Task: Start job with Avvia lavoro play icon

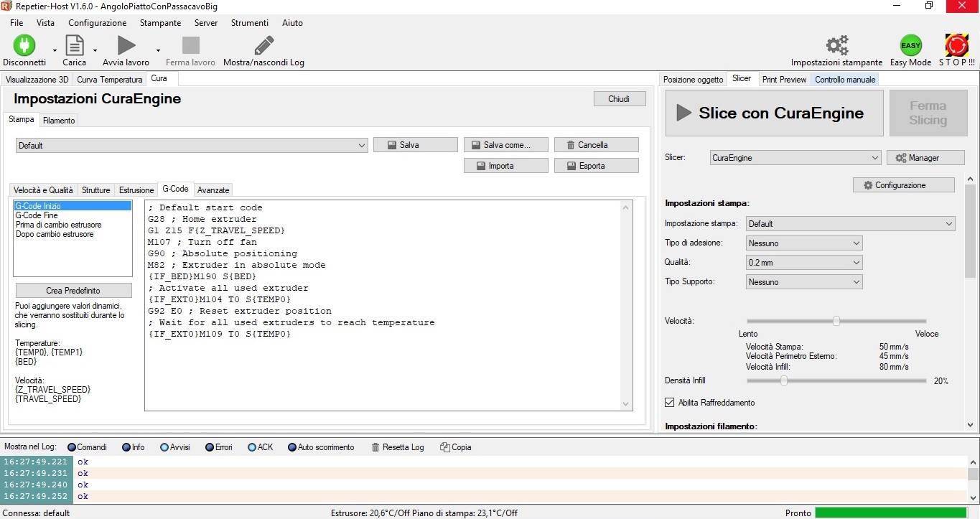Action: point(126,46)
